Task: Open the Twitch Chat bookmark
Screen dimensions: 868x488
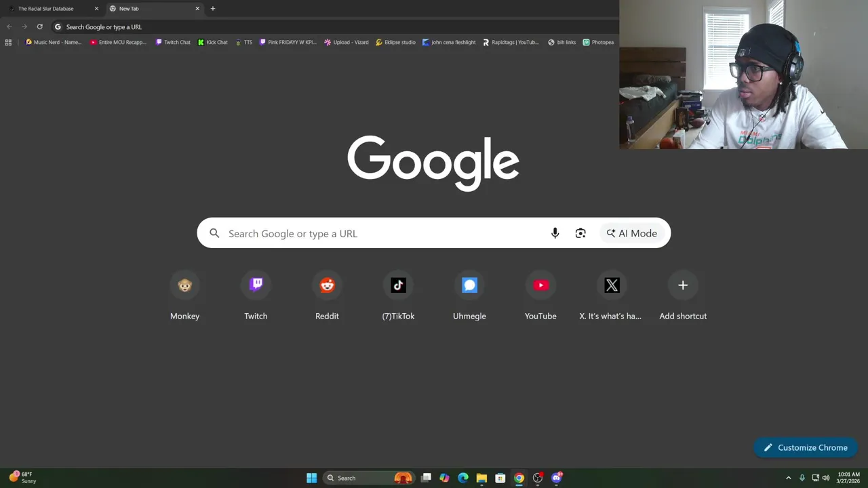Action: coord(173,42)
